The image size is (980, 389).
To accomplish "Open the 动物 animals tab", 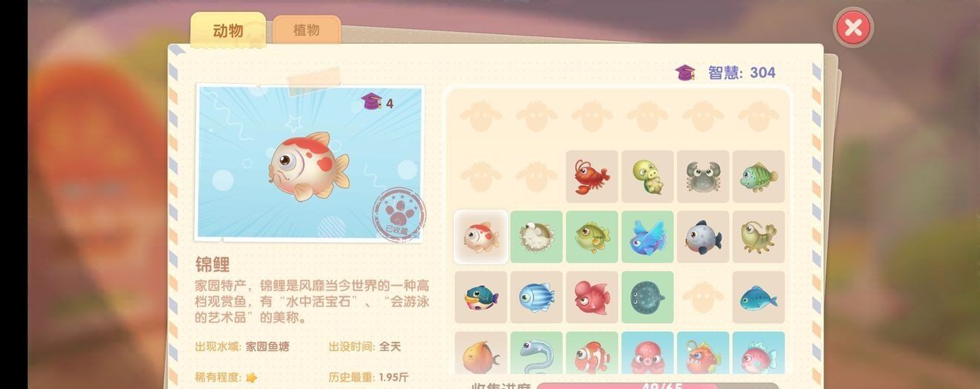I will 228,30.
